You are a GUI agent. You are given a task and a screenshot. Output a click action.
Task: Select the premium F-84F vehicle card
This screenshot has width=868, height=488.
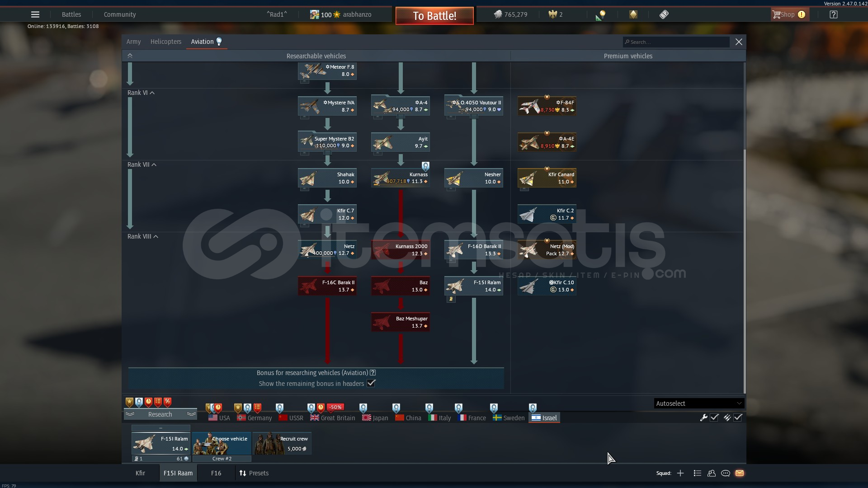click(547, 106)
